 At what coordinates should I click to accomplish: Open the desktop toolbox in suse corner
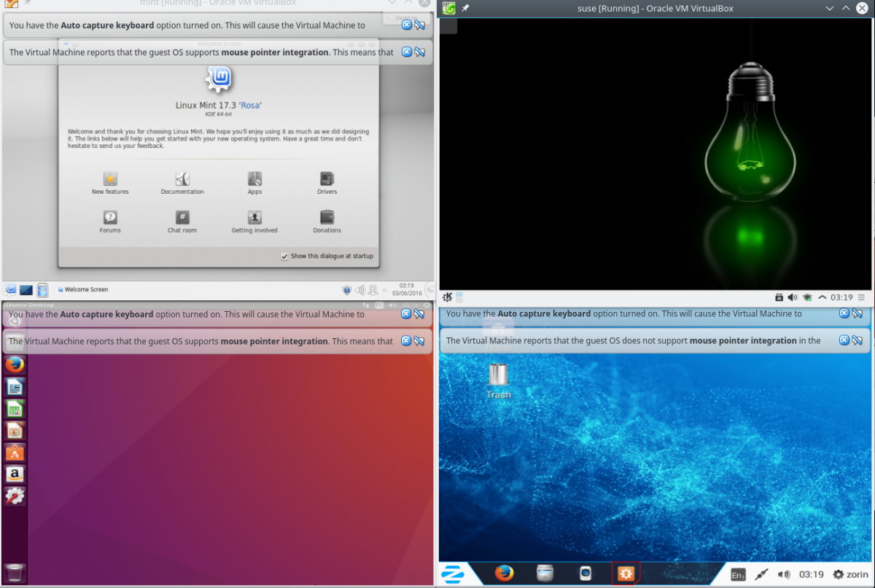448,26
